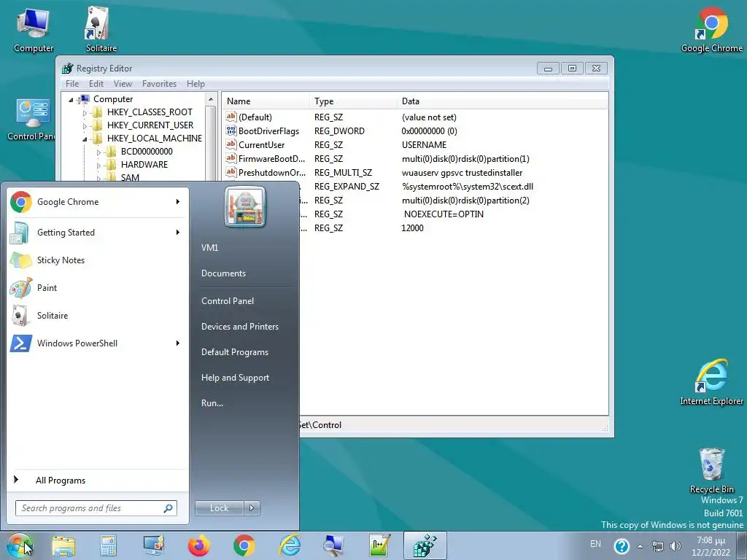
Task: Open the Computer desktop icon
Action: point(34,31)
